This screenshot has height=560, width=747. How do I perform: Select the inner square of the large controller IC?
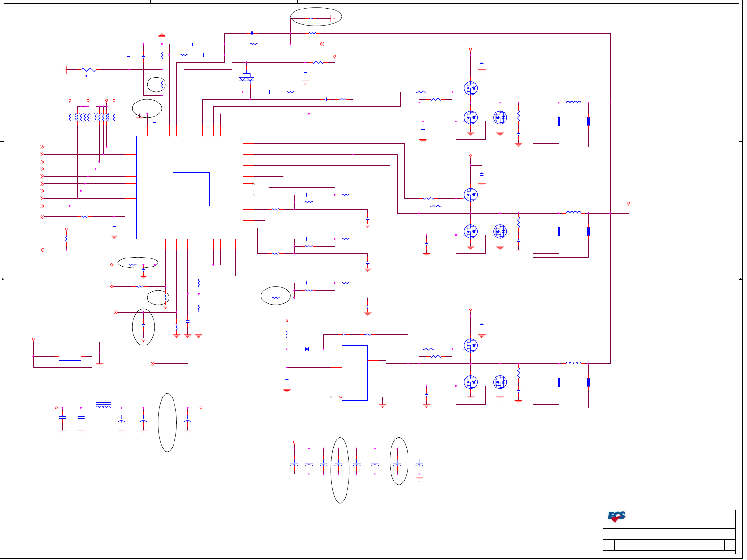point(191,189)
